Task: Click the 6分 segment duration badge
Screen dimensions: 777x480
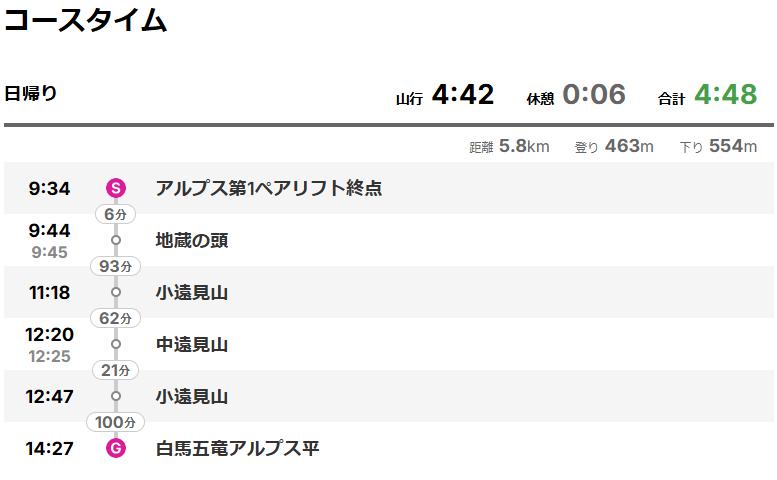Action: (115, 214)
